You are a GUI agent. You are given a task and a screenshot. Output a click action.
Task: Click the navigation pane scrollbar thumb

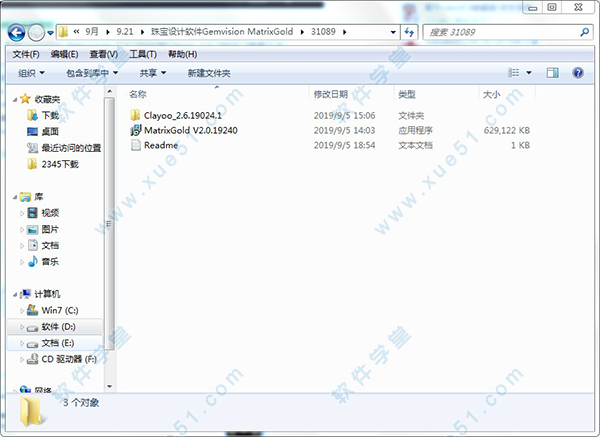click(x=109, y=223)
